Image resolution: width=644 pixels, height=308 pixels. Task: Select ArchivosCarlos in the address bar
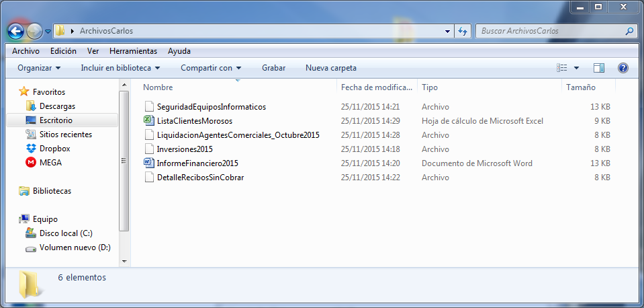click(106, 31)
